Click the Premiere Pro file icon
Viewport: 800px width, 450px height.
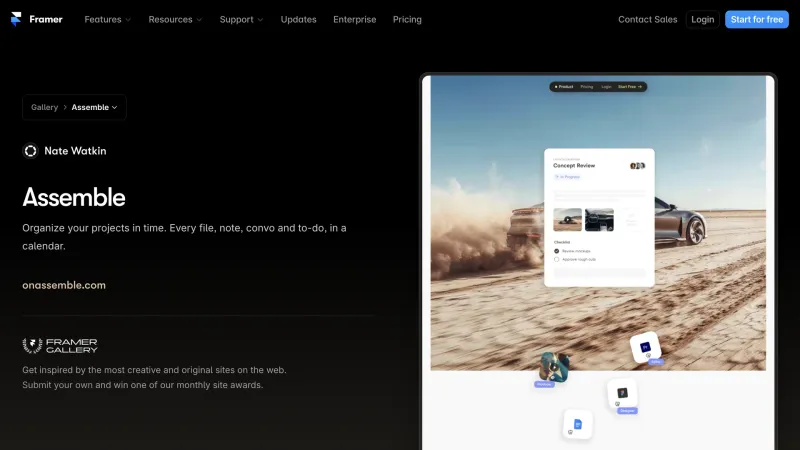coord(645,347)
